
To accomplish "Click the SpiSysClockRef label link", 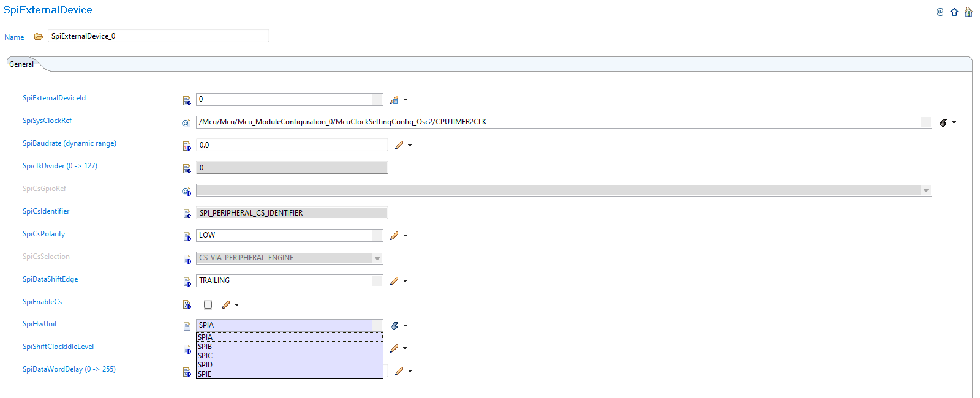I will (x=47, y=121).
